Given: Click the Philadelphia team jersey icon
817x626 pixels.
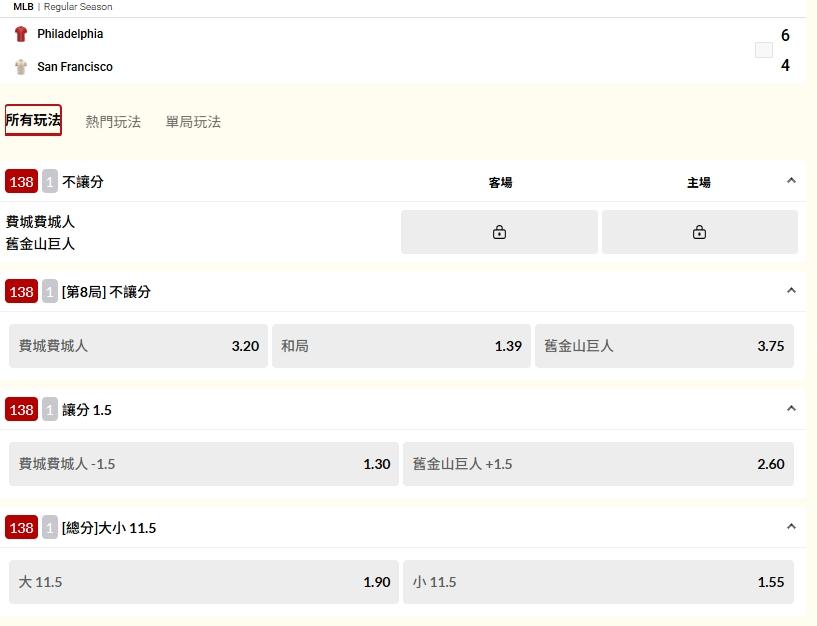Looking at the screenshot, I should click(21, 34).
